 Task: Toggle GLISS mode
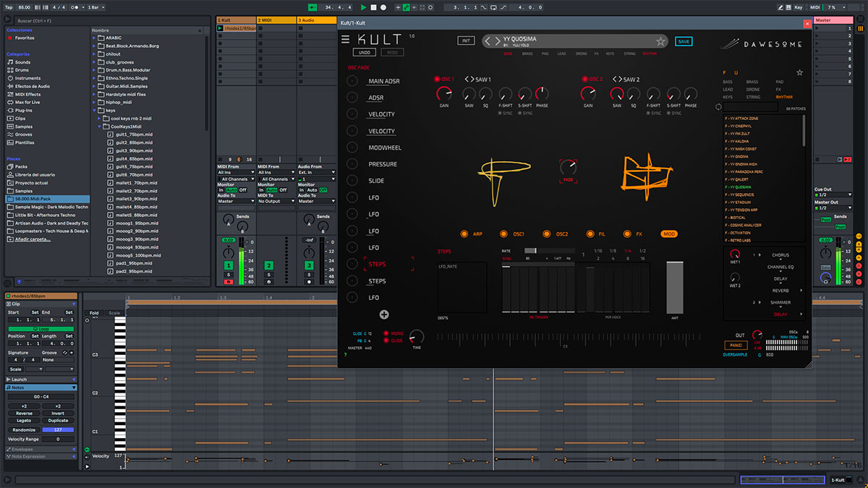pos(386,341)
